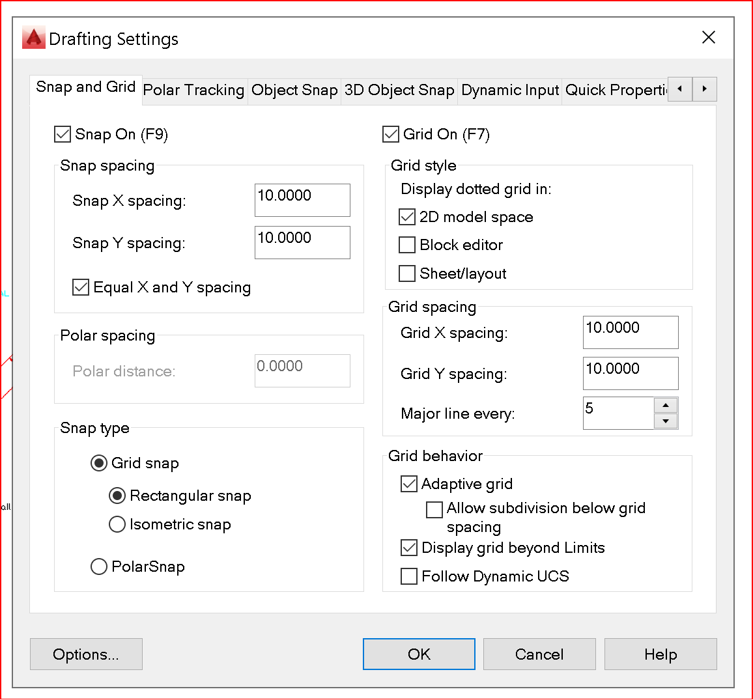The height and width of the screenshot is (700, 753).
Task: Click the Snap X spacing input field
Action: point(302,200)
